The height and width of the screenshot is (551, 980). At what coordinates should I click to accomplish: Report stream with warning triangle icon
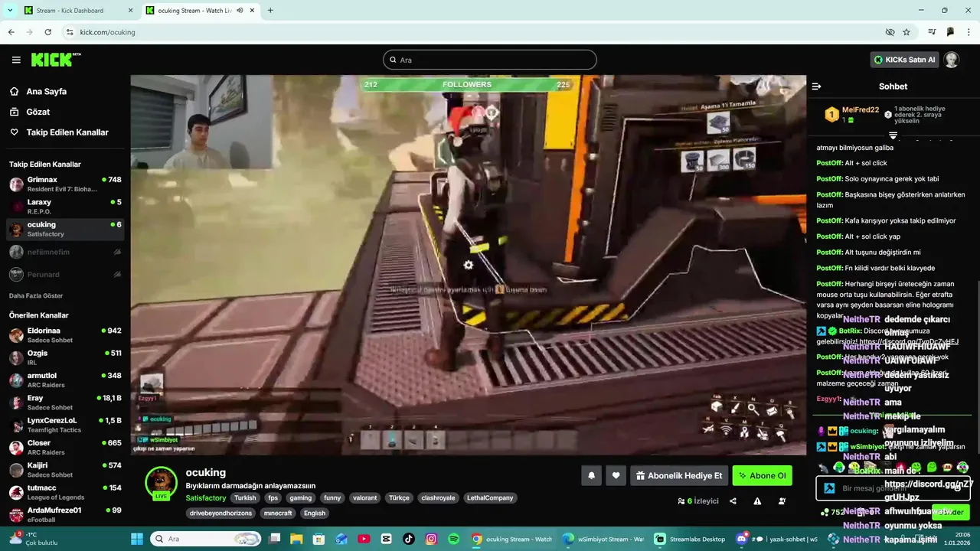pos(757,501)
